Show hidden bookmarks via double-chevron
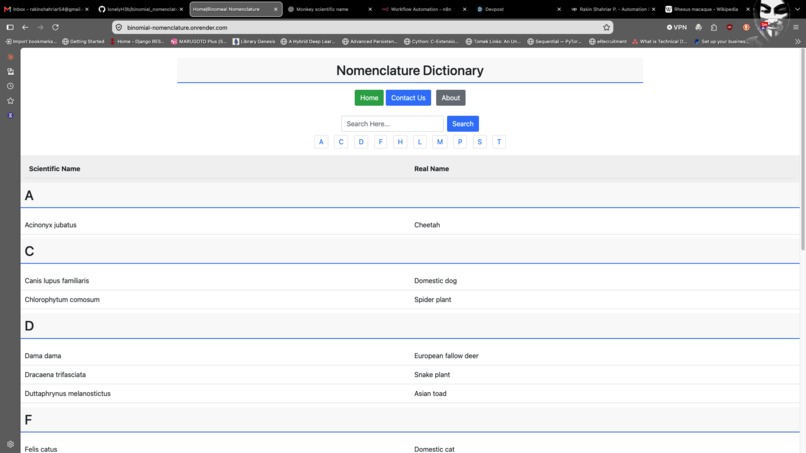This screenshot has width=806, height=453. [x=797, y=42]
